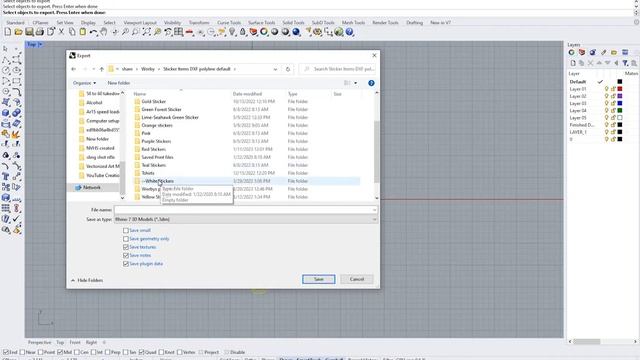The height and width of the screenshot is (360, 640).
Task: Click the padlock Lock objects icon
Action: [242, 32]
